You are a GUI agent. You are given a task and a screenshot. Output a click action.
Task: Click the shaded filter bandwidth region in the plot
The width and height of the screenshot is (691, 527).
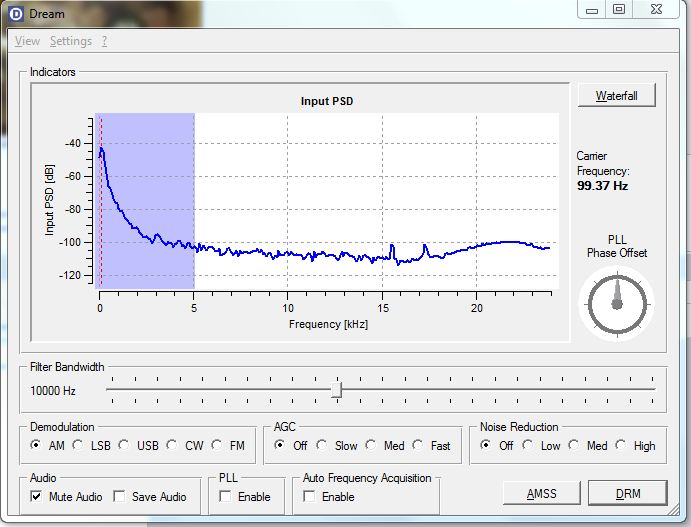tap(145, 201)
